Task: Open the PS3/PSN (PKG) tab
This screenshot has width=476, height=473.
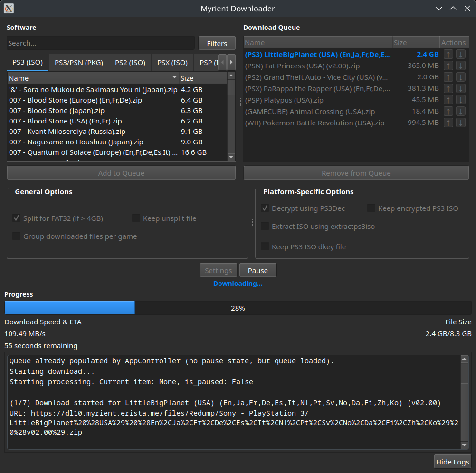Action: pos(78,62)
